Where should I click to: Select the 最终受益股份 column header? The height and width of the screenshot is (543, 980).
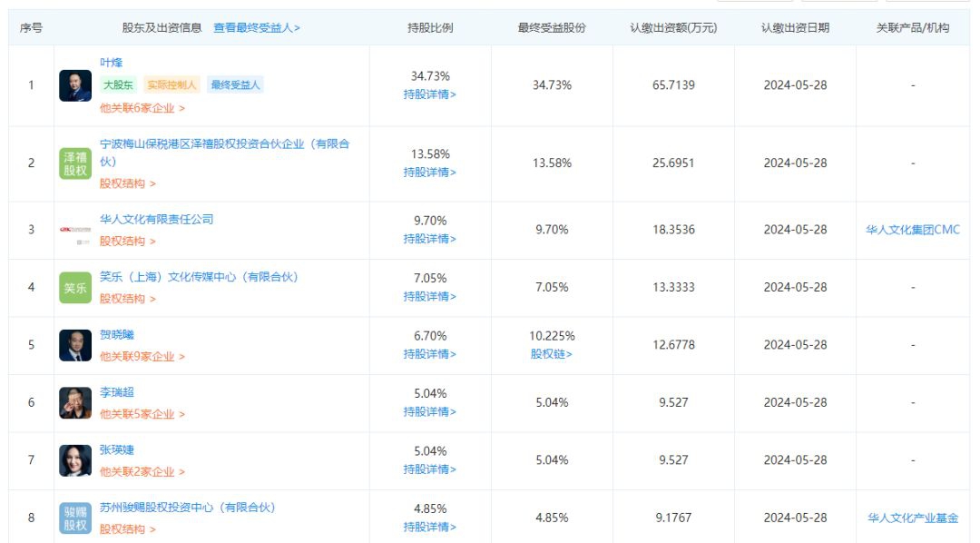point(552,28)
